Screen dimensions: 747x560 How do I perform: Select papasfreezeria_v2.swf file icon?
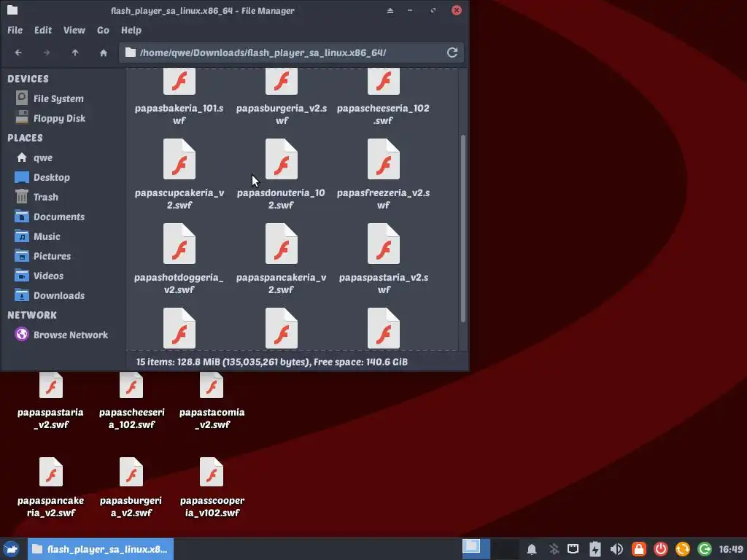(384, 159)
